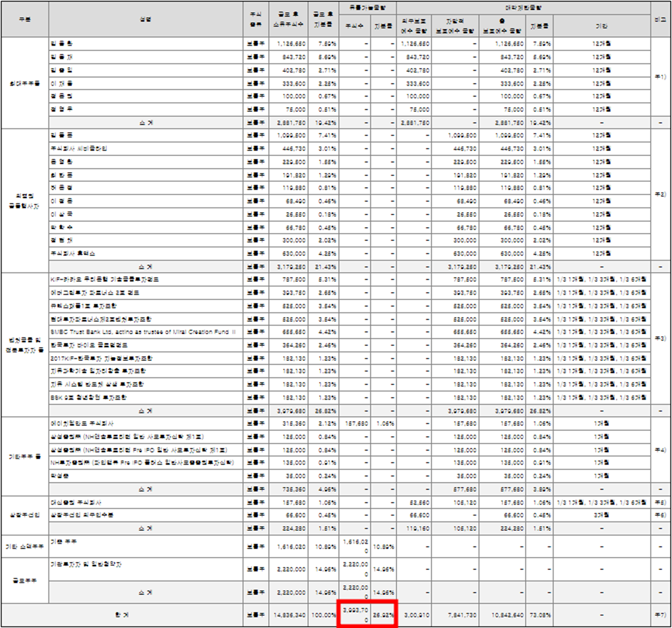Click the 26.92% total ratio cell
This screenshot has height=628, width=672.
click(383, 615)
